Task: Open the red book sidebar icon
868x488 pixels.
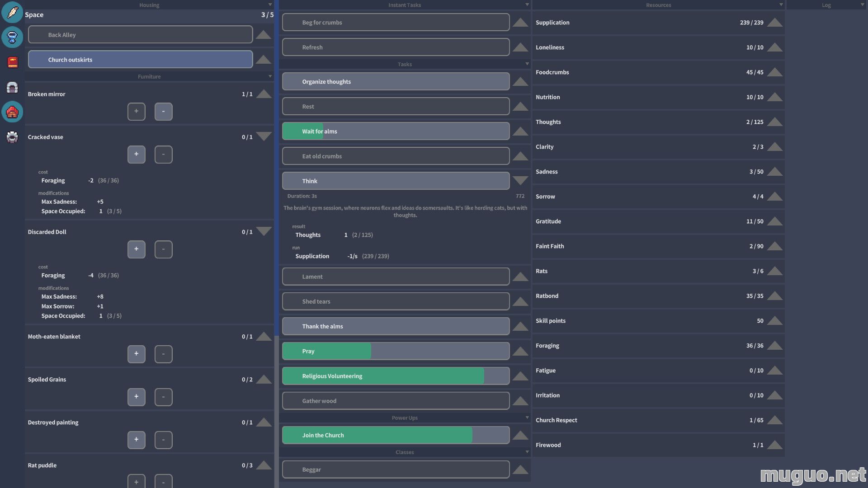Action: (x=12, y=62)
